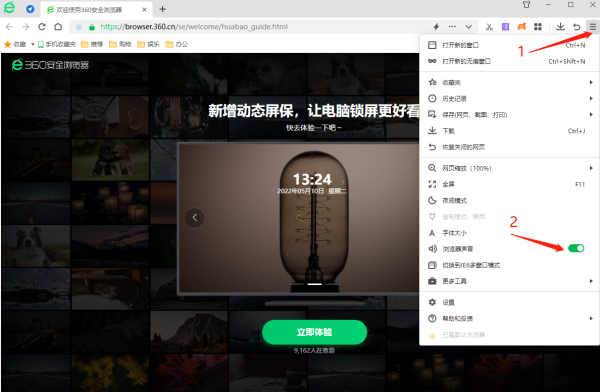
Task: Click the blue pinned tab icon
Action: pos(30,9)
